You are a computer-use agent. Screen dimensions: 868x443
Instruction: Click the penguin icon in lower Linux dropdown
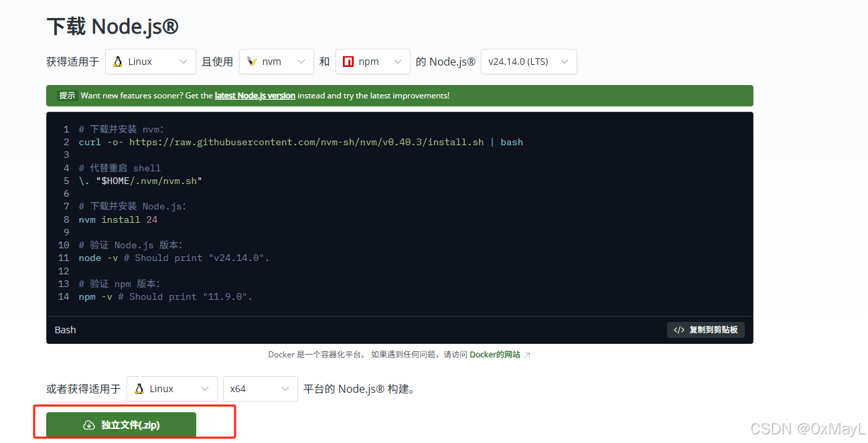(x=139, y=389)
